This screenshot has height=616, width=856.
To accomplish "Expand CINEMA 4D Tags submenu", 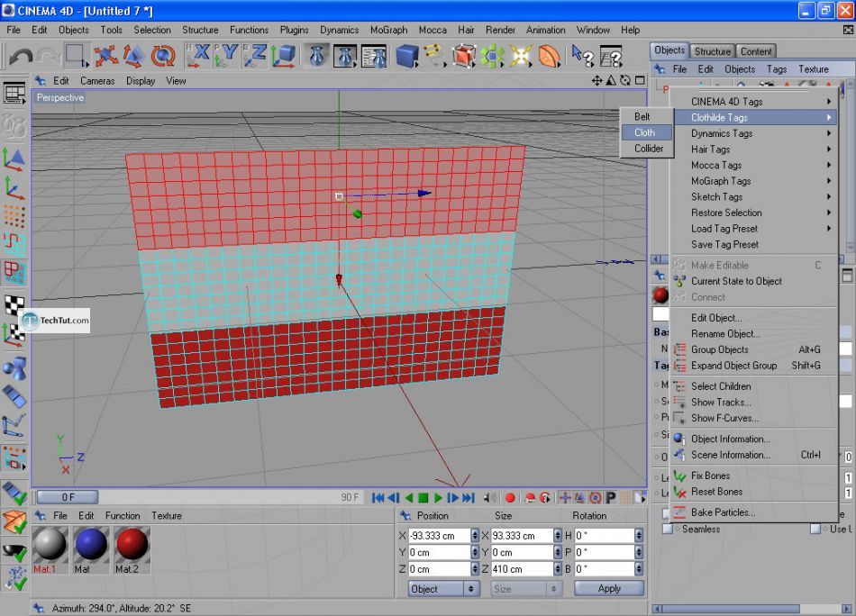I will (x=754, y=102).
